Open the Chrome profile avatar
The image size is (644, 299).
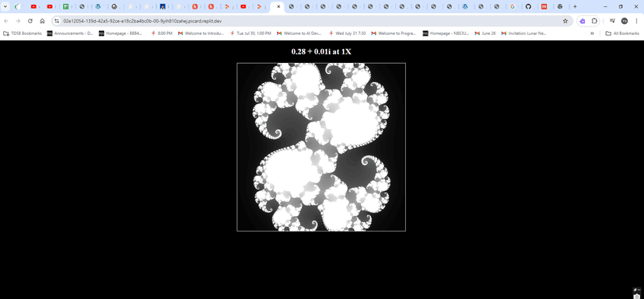pos(625,21)
